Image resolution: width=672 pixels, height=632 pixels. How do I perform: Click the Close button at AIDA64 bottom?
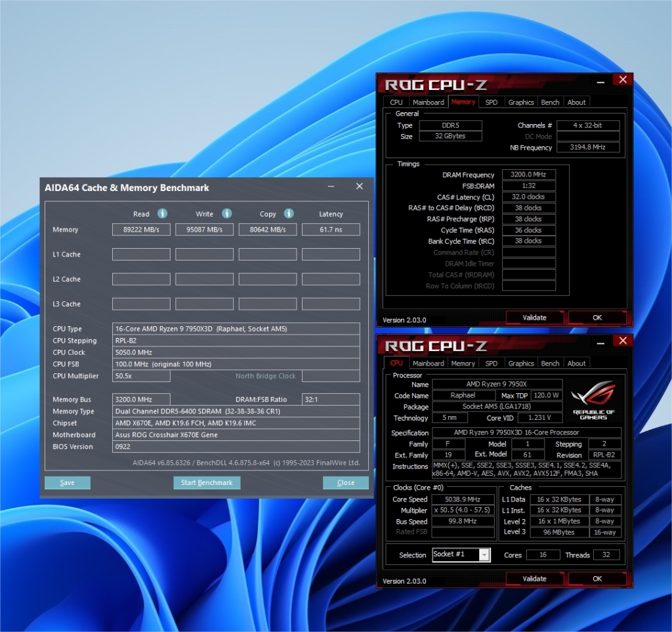[345, 483]
